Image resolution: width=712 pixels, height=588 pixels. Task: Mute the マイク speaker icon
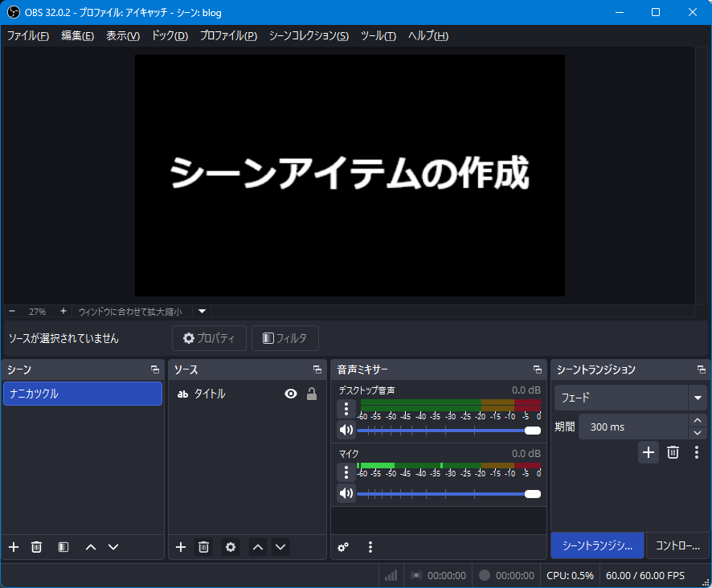click(345, 493)
